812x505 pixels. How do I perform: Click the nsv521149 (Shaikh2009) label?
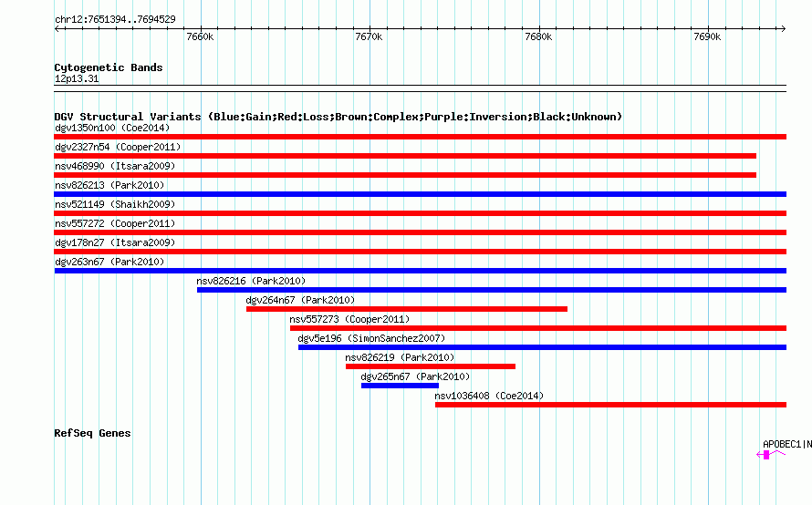click(115, 204)
